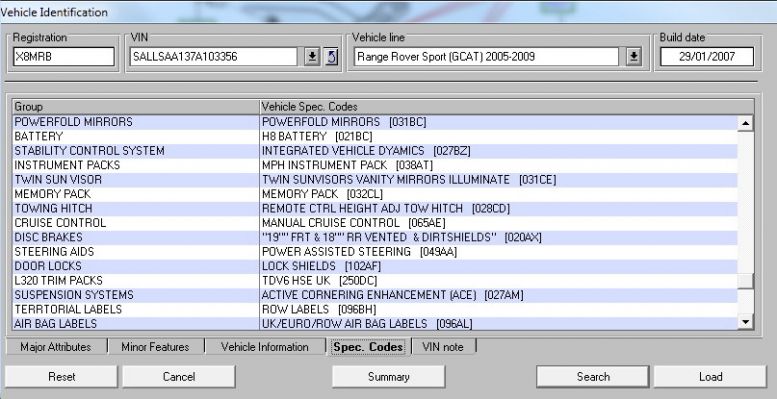Screen dimensions: 777x399
Task: Click the Cancel button
Action: [x=179, y=377]
